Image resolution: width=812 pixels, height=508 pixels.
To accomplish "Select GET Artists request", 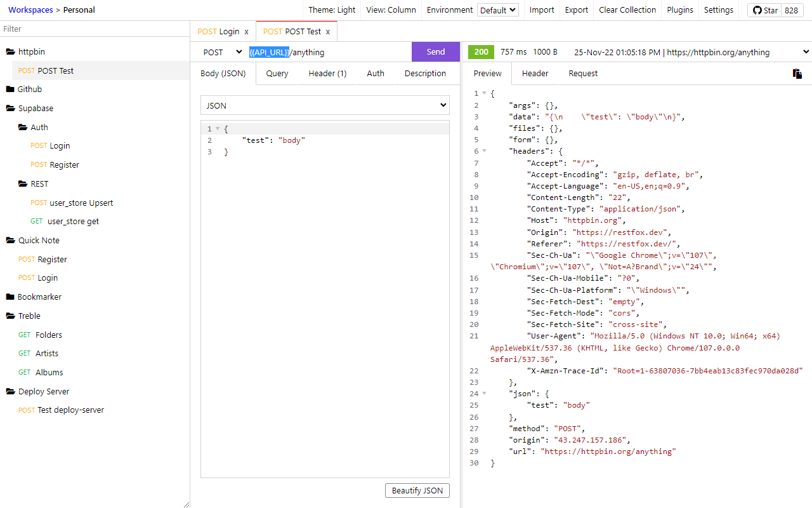I will coord(38,354).
